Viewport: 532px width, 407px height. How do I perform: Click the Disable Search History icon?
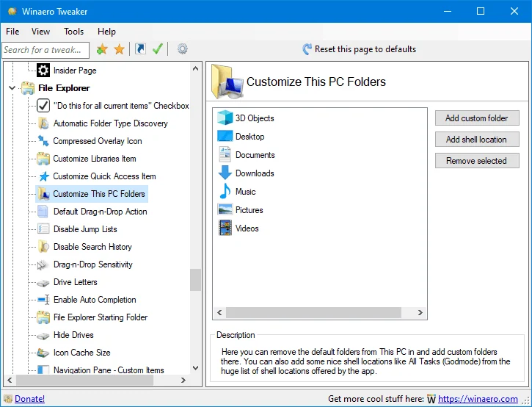coord(43,247)
